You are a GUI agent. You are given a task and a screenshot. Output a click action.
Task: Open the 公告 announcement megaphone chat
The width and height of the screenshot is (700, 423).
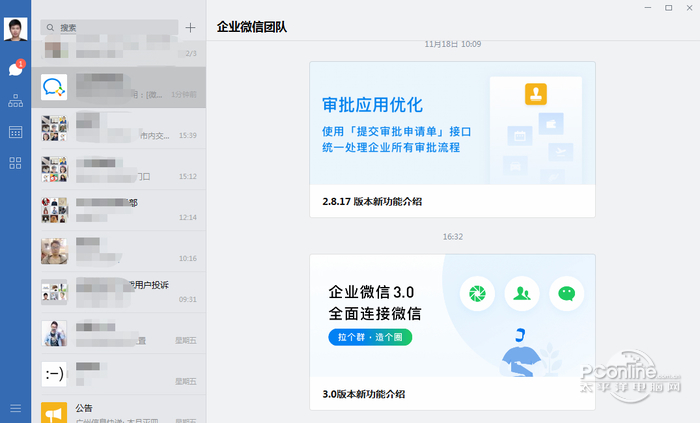click(x=119, y=409)
